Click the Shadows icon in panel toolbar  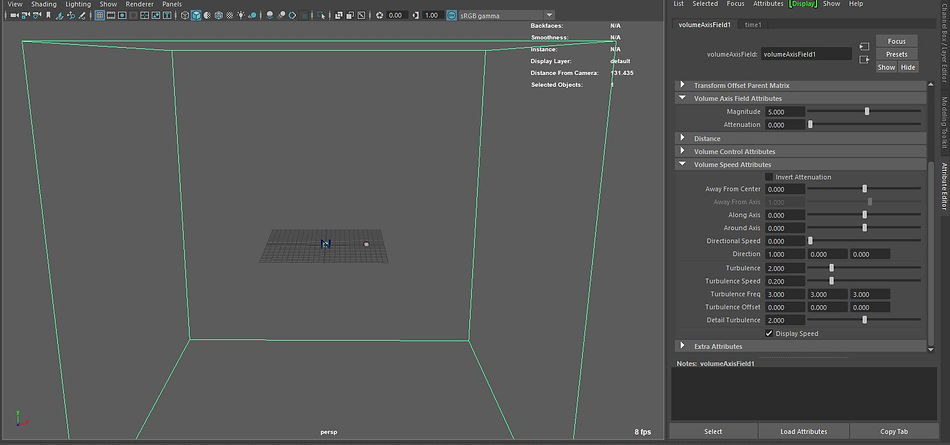[253, 15]
